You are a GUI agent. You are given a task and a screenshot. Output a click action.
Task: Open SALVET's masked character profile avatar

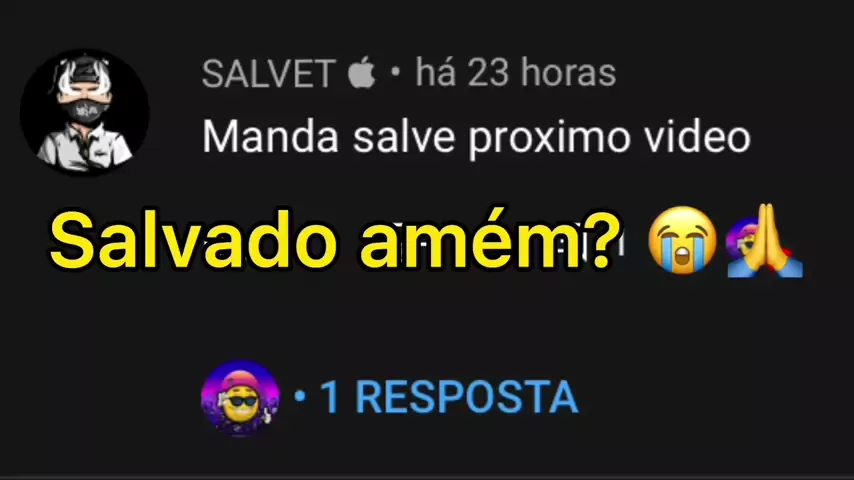[x=85, y=112]
